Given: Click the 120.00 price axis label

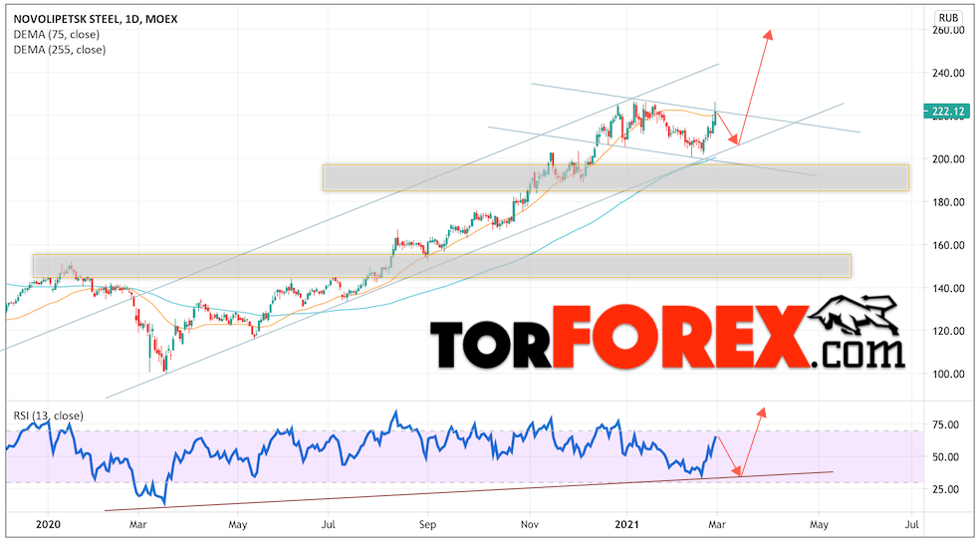Looking at the screenshot, I should tap(947, 331).
